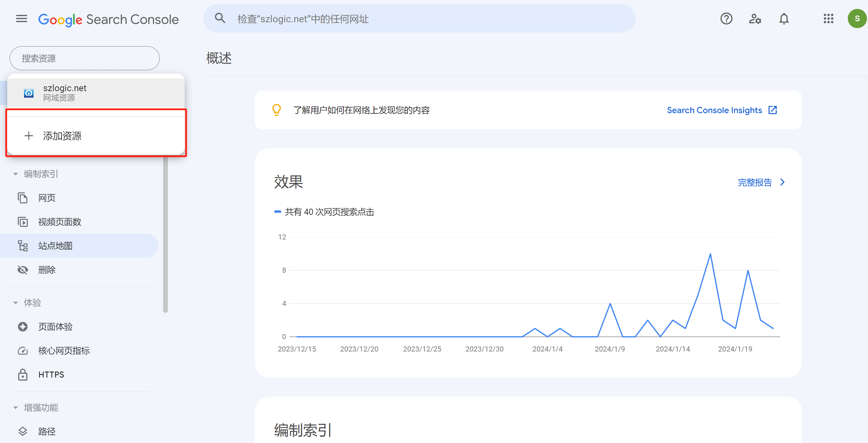Image resolution: width=868 pixels, height=443 pixels.
Task: Click the help question mark icon
Action: coord(726,19)
